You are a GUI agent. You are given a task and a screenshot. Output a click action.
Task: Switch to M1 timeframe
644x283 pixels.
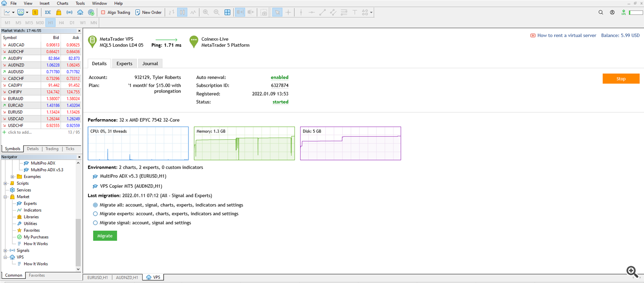(8, 23)
